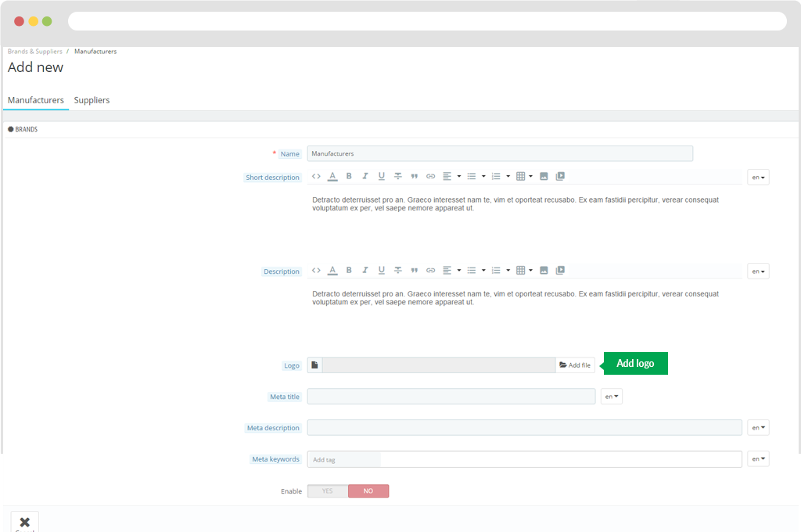Viewport: 801px width, 532px height.
Task: Apply italic in Short description toolbar
Action: (365, 176)
